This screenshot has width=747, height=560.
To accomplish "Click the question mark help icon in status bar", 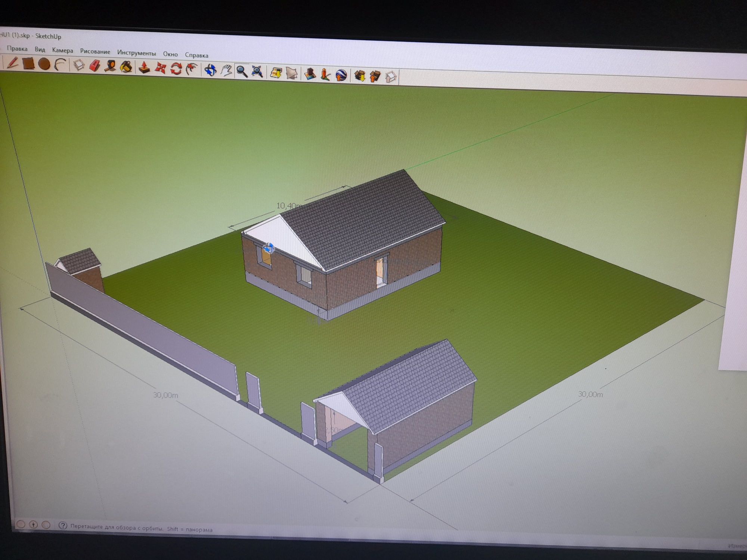I will coord(63,526).
